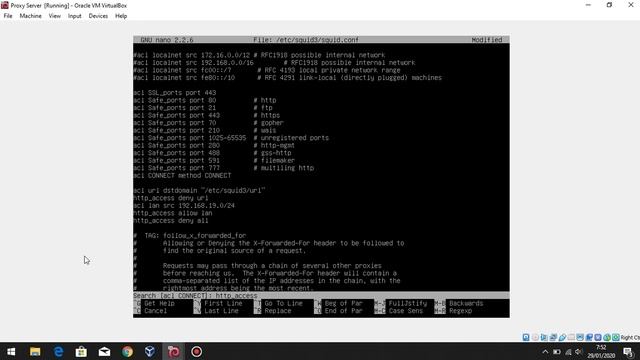
Task: Open File Explorer from the taskbar
Action: pyautogui.click(x=35, y=351)
